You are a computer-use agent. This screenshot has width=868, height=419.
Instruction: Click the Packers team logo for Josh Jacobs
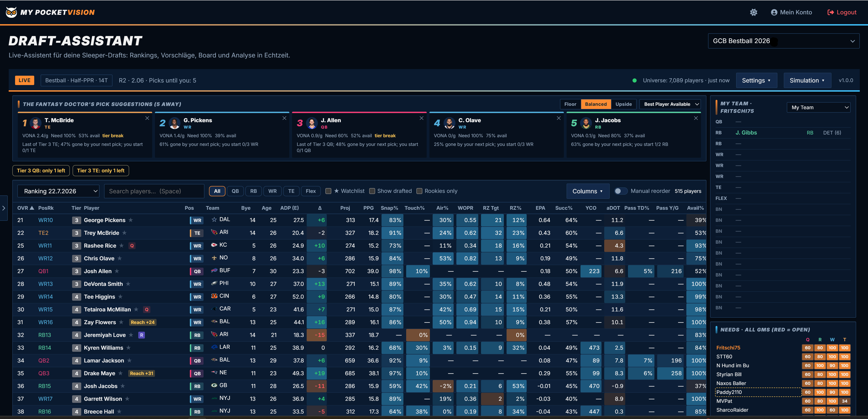(214, 385)
